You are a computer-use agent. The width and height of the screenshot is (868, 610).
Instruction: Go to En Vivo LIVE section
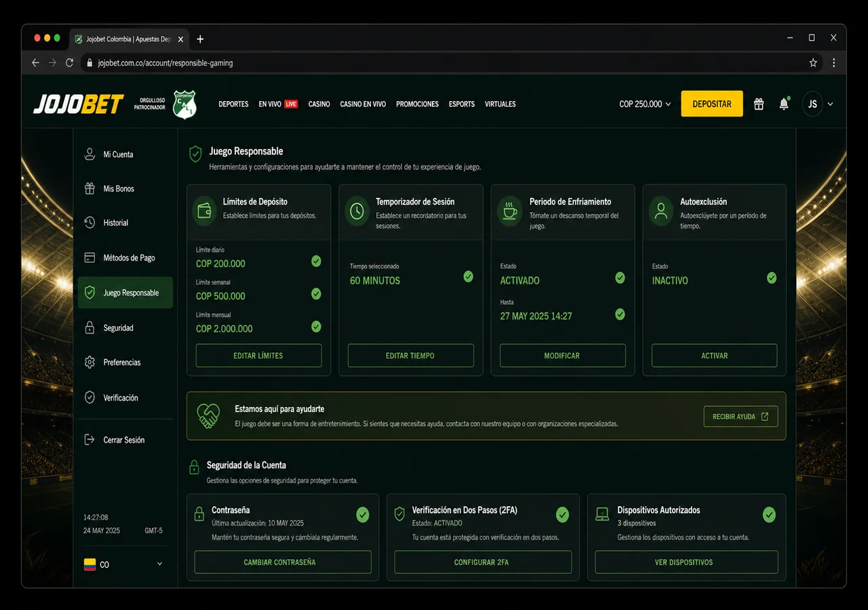(x=278, y=104)
